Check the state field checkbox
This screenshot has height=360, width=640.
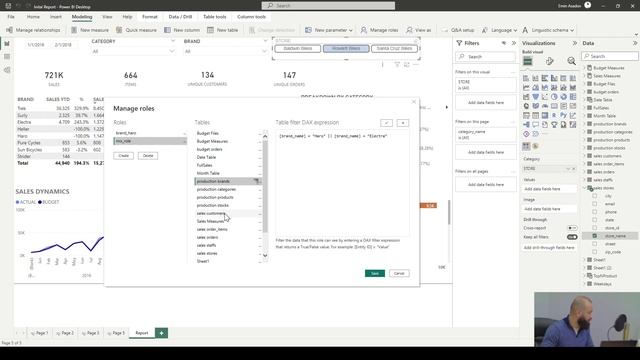click(594, 220)
